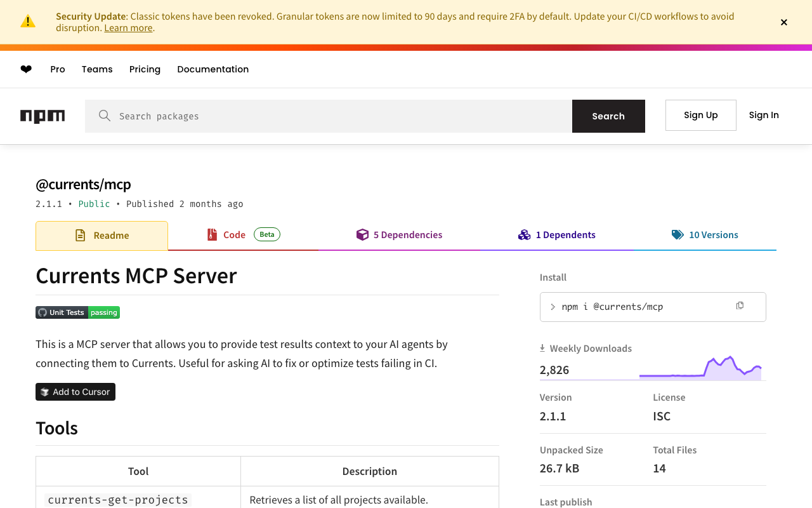Image resolution: width=812 pixels, height=508 pixels.
Task: Click the Unit Tests passing badge
Action: pos(77,312)
